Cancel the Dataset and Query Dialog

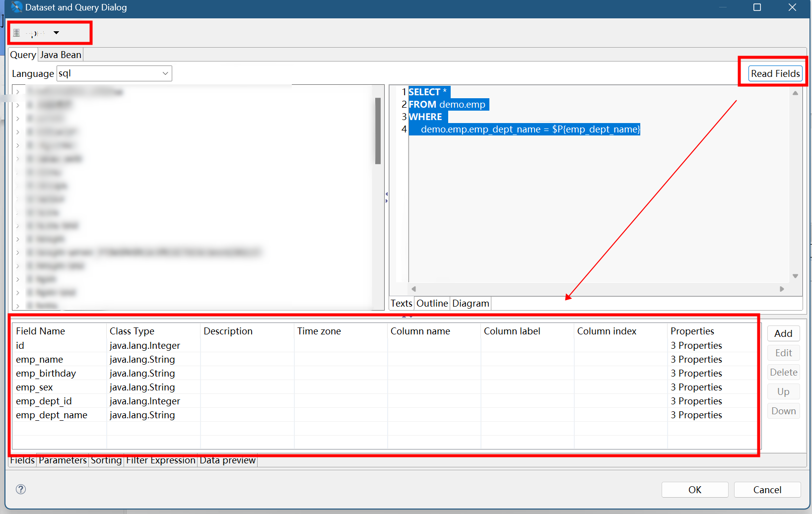[767, 490]
